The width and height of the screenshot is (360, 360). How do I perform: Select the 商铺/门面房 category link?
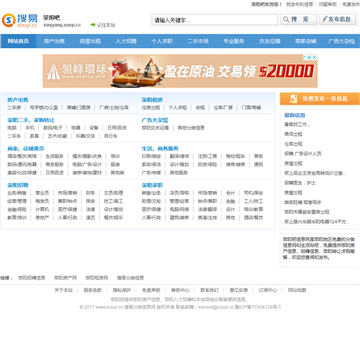[x=79, y=108]
